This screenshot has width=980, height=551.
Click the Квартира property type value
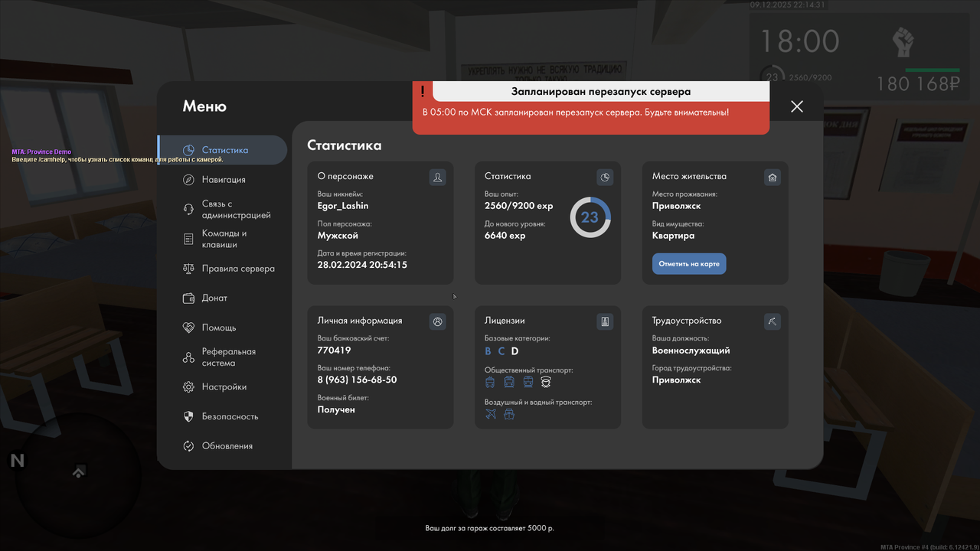coord(674,236)
